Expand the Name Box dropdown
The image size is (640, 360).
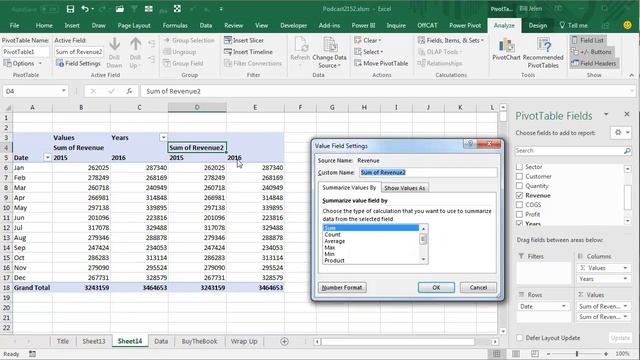click(x=64, y=91)
